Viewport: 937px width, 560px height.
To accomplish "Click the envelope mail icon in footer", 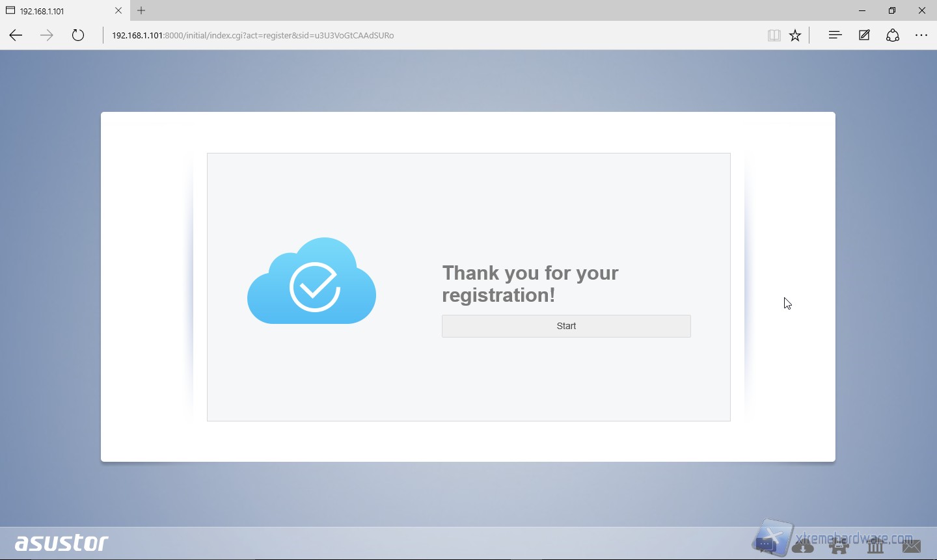I will point(912,546).
